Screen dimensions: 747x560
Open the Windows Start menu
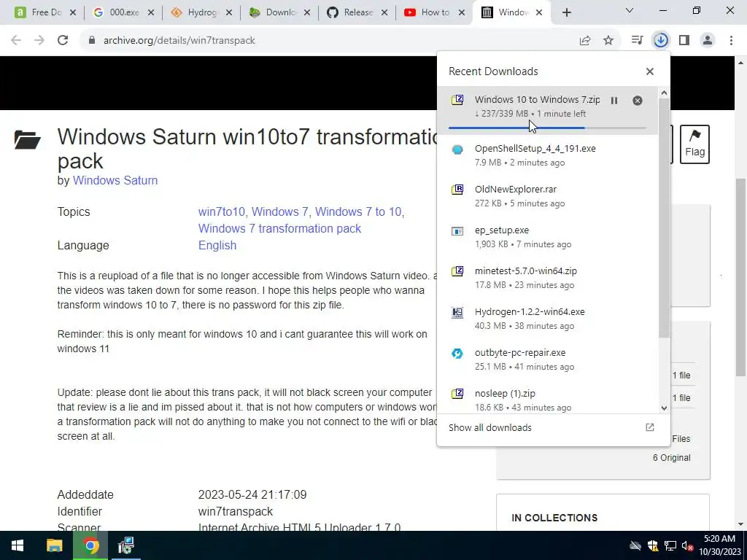pos(18,545)
